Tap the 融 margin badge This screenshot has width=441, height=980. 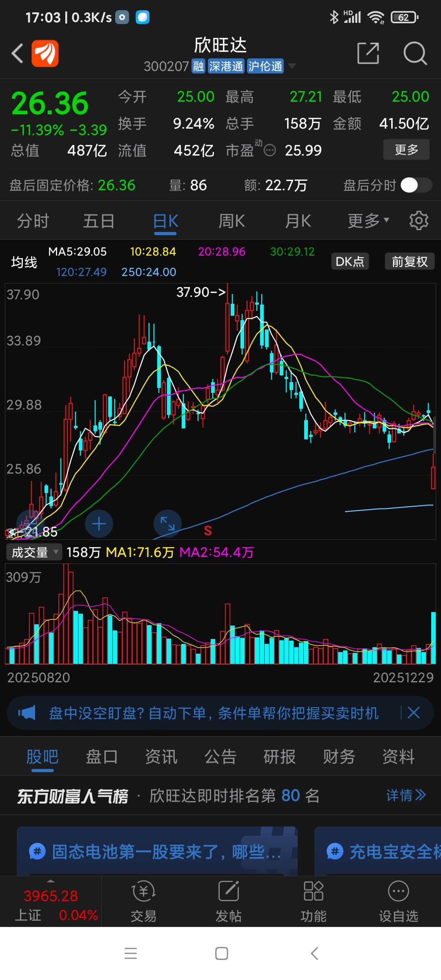click(x=198, y=66)
